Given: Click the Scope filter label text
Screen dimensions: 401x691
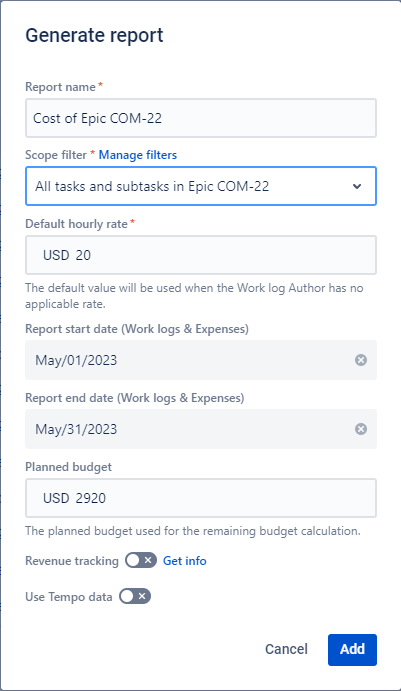Looking at the screenshot, I should (56, 155).
